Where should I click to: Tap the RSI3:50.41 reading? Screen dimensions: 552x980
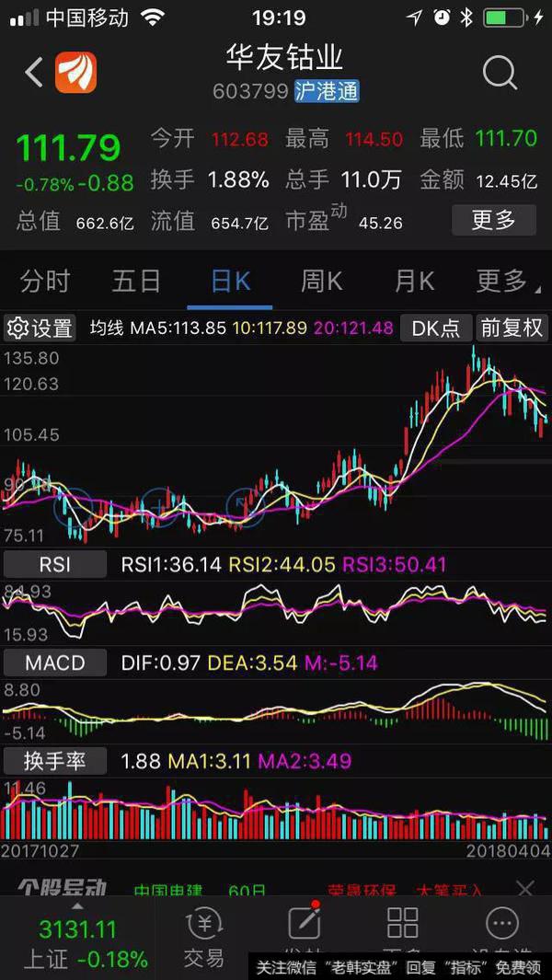click(x=394, y=565)
